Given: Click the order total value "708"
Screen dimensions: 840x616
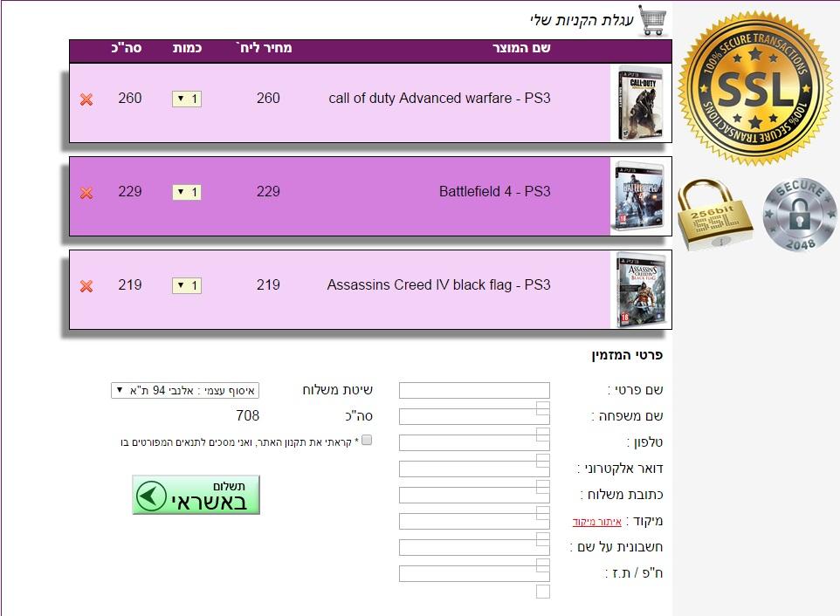Looking at the screenshot, I should tap(247, 416).
